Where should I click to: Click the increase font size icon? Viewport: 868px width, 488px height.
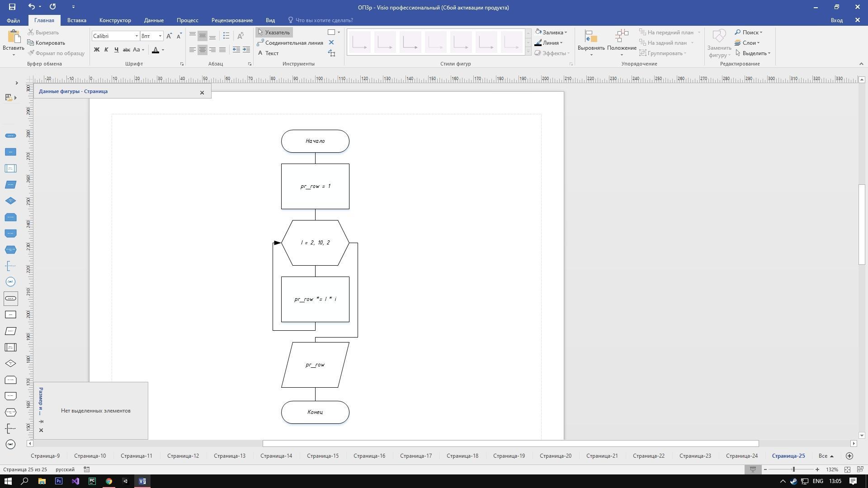pyautogui.click(x=169, y=36)
